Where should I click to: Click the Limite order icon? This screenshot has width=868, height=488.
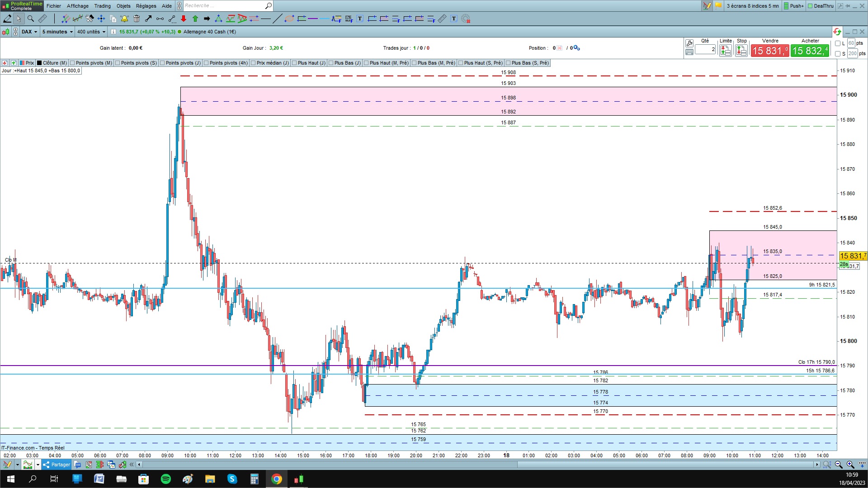point(726,51)
